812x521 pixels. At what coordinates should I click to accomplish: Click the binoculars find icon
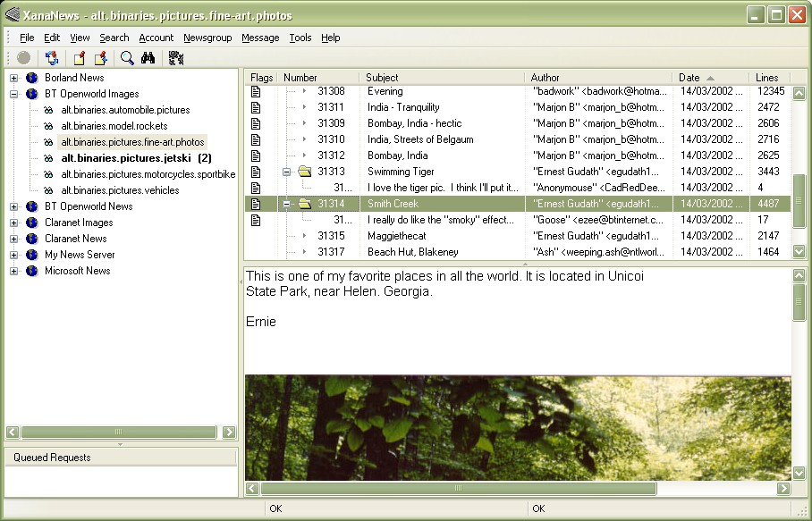[x=148, y=58]
